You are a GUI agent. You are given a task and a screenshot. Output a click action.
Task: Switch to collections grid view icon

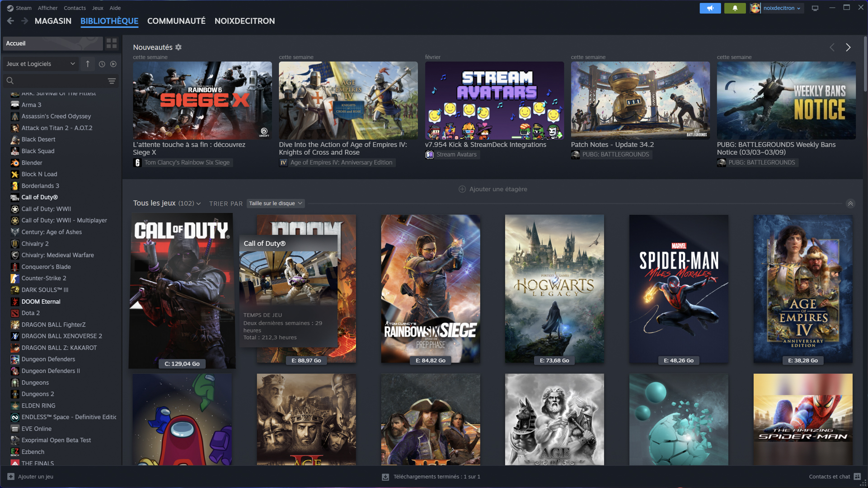(111, 43)
